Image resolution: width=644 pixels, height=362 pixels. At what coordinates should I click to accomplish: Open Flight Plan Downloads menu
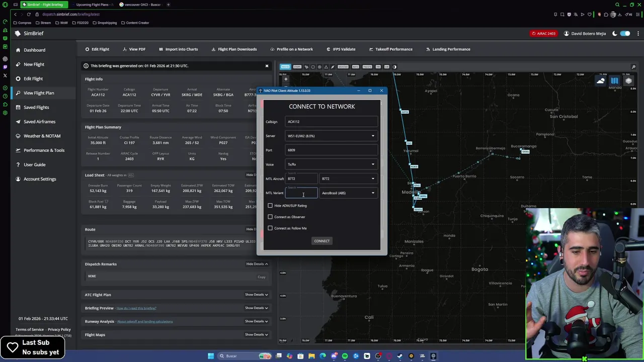[234, 49]
